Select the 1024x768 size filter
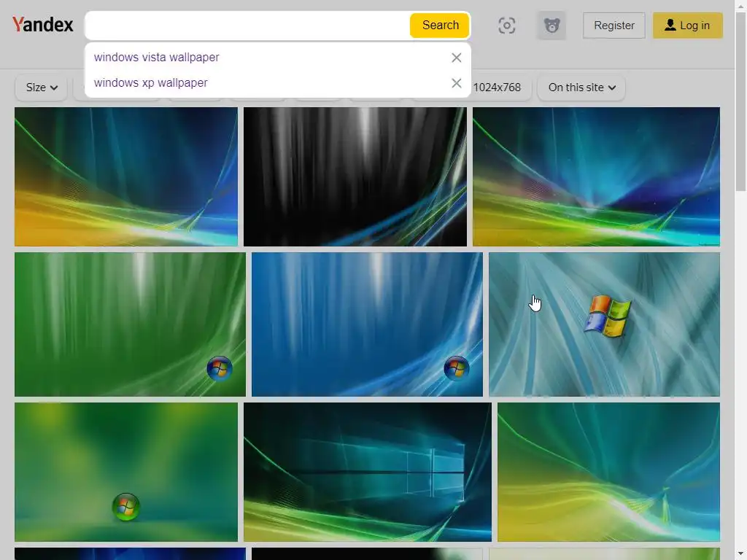This screenshot has height=560, width=747. [497, 87]
